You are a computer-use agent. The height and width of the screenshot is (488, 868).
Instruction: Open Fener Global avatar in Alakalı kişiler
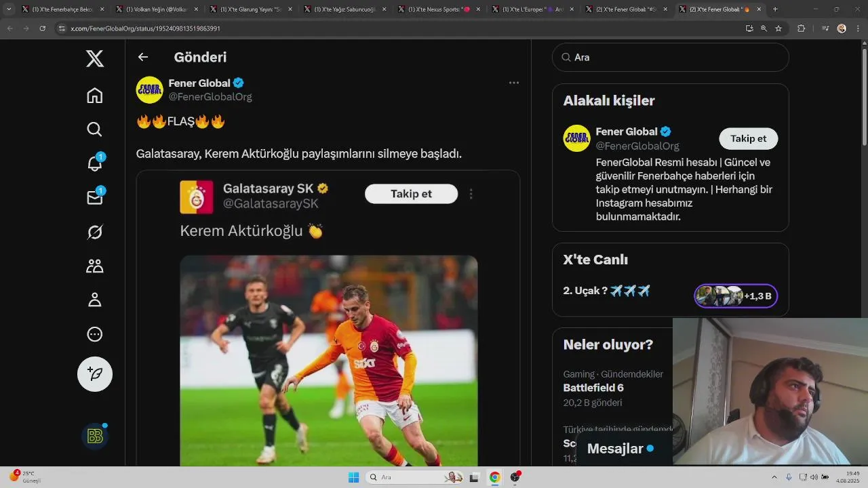576,138
